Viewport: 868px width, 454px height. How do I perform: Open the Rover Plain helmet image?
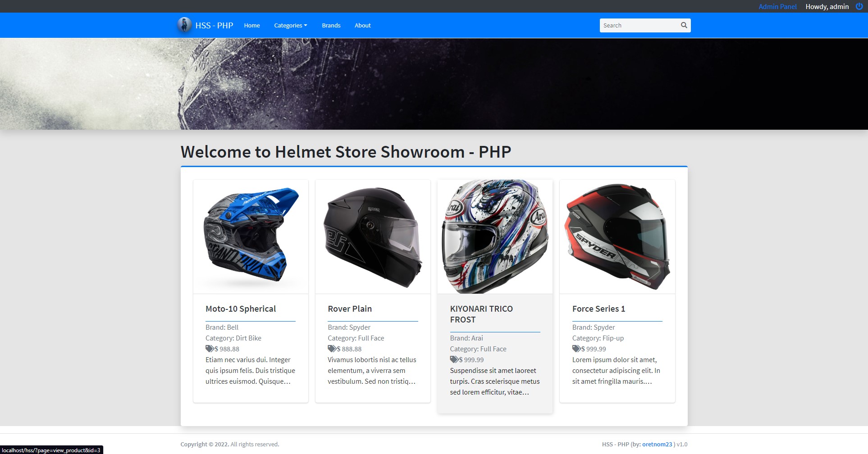[373, 237]
